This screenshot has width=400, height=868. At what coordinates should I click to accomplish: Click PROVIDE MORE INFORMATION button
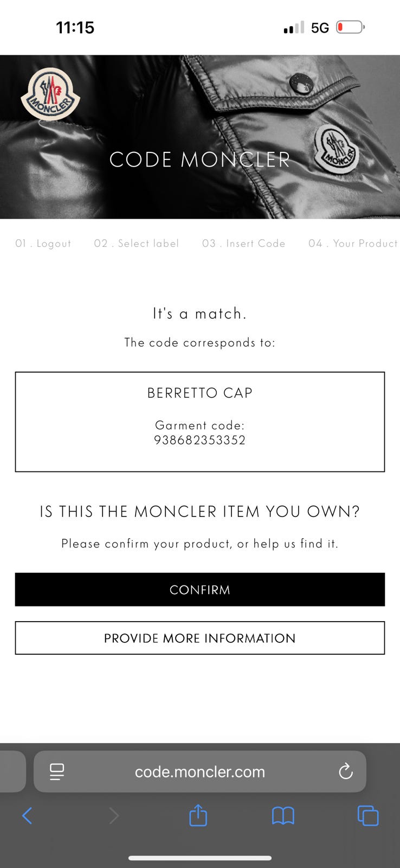coord(200,638)
